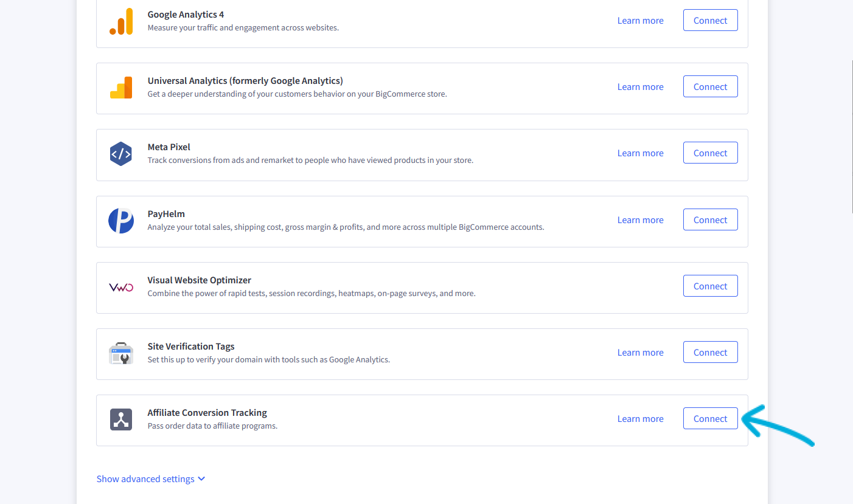Click the Meta Pixel code icon

pos(121,154)
